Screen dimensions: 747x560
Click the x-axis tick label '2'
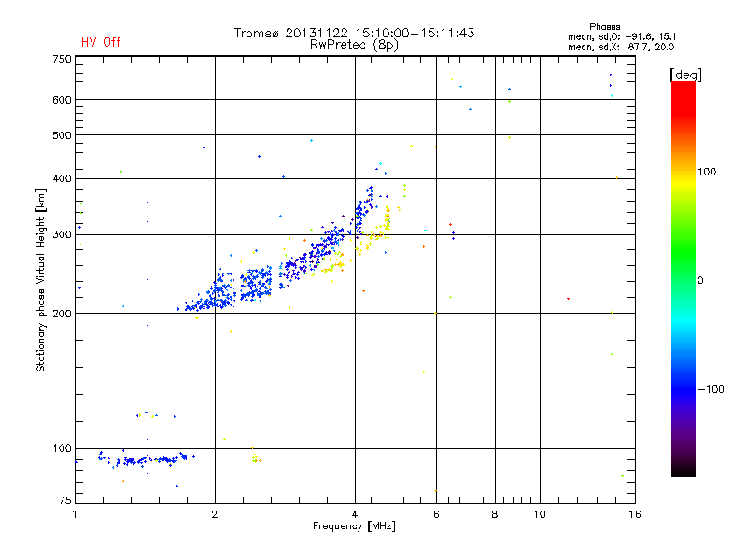(215, 514)
